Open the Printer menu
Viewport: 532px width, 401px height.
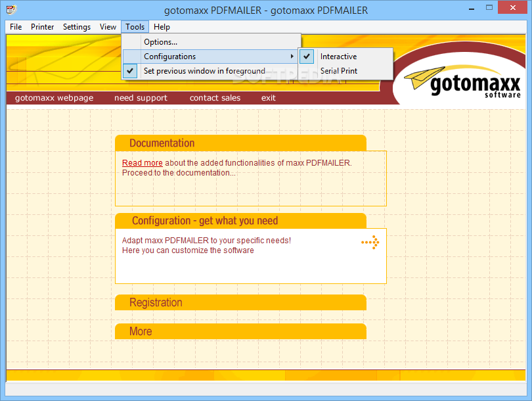[43, 27]
